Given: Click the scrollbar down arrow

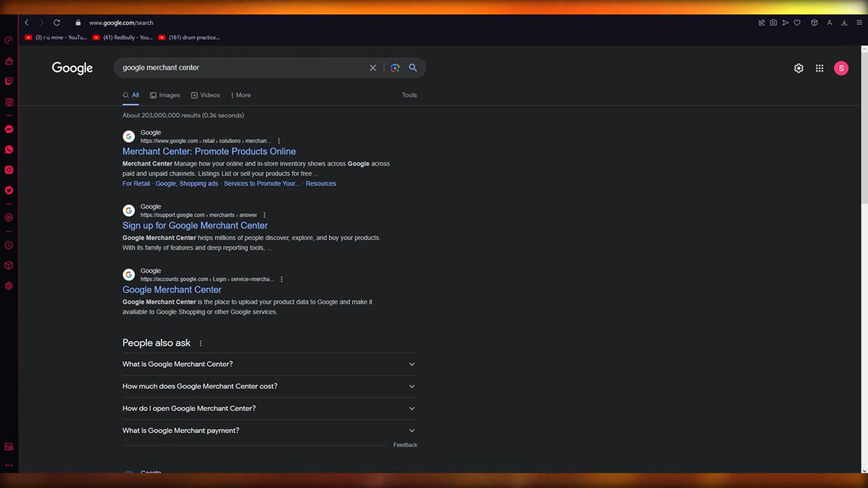Looking at the screenshot, I should (x=864, y=471).
